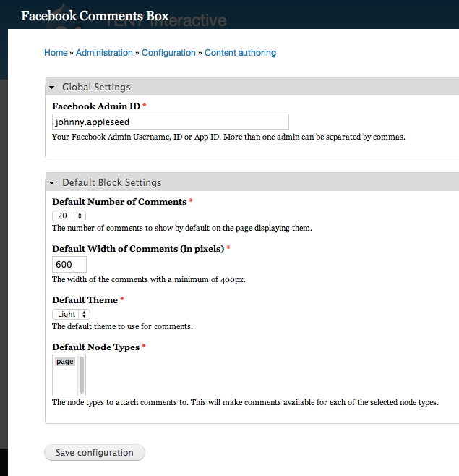Collapse the Default Block Settings triangle arrow

[x=52, y=183]
